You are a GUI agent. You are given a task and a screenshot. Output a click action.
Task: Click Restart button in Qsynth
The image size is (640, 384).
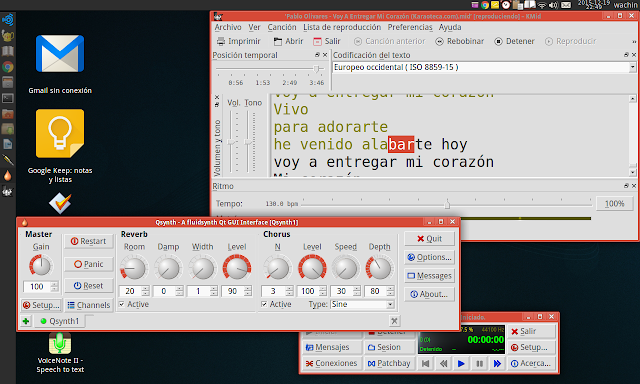click(89, 241)
